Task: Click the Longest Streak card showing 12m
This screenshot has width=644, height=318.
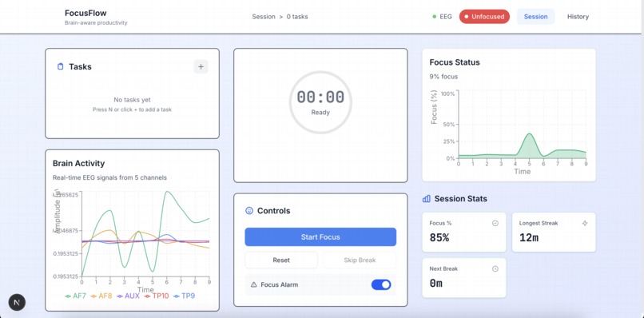Action: [554, 233]
